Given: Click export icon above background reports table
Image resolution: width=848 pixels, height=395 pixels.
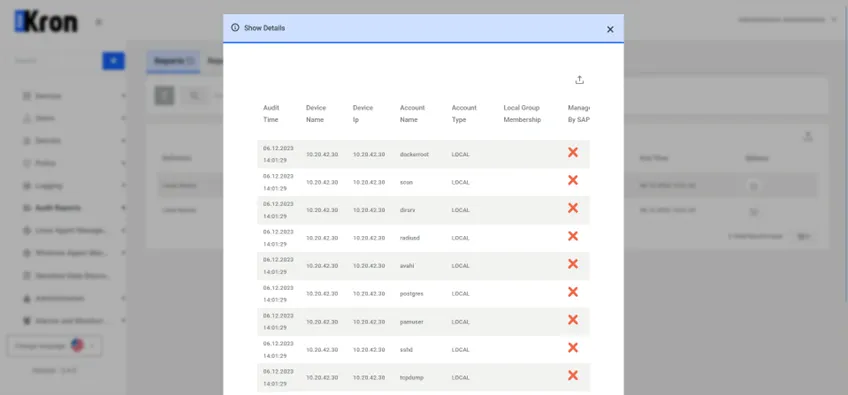Looking at the screenshot, I should tap(807, 136).
